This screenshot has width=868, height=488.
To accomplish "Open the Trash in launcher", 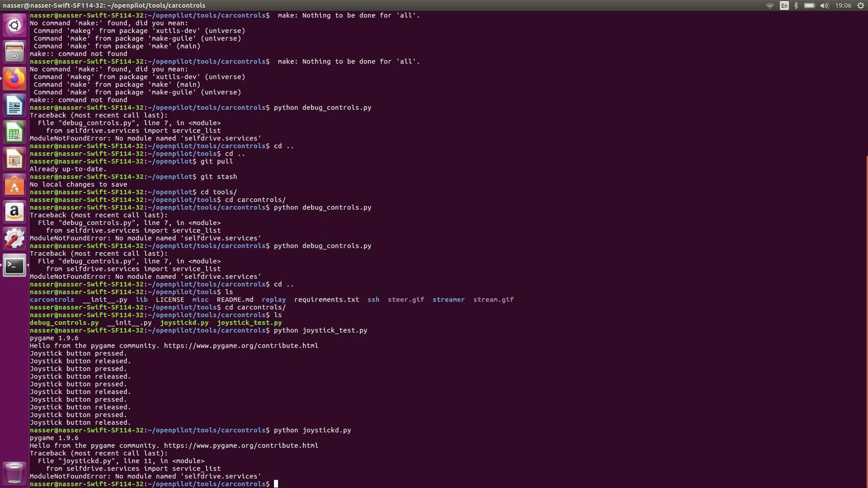I will (x=14, y=473).
